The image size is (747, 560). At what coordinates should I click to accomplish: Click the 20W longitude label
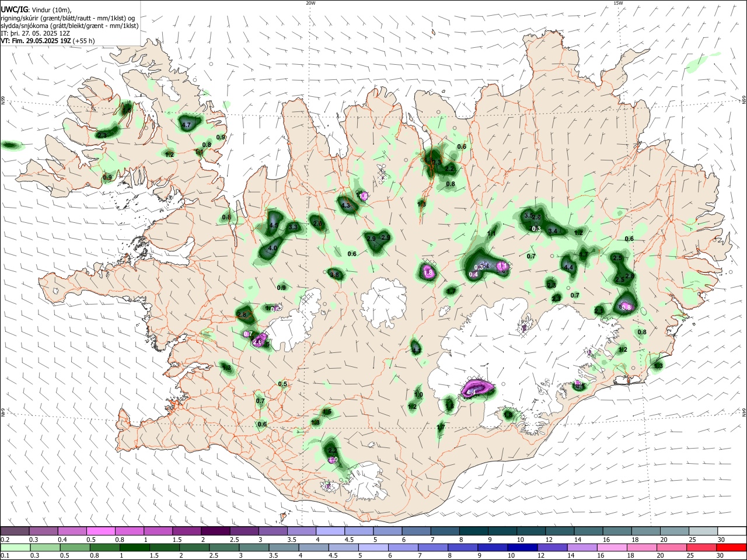pyautogui.click(x=310, y=3)
